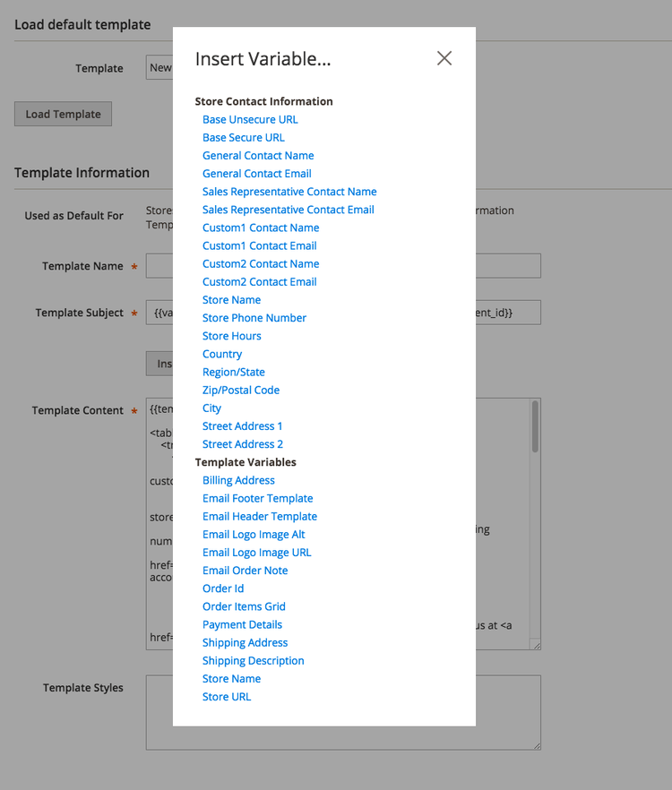Insert the Payment Details variable

pyautogui.click(x=242, y=624)
